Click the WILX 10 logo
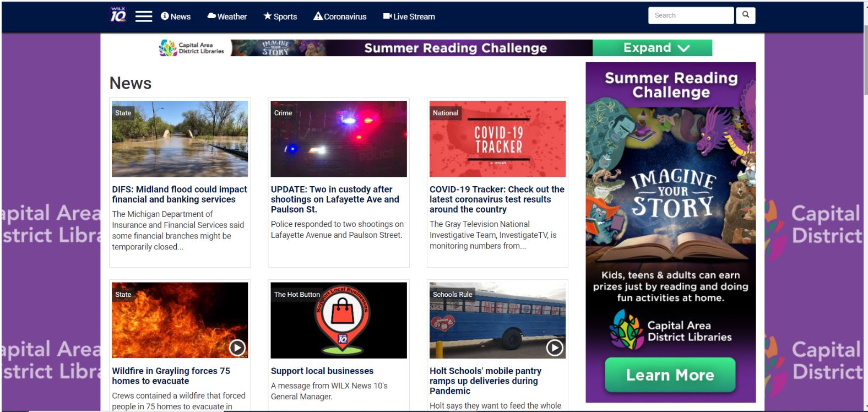The image size is (868, 412). coord(118,15)
